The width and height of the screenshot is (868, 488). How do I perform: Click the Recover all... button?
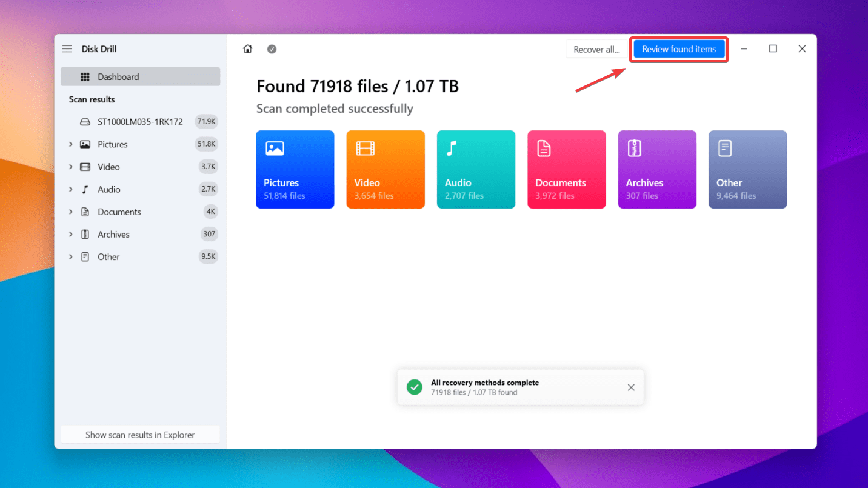pos(596,50)
